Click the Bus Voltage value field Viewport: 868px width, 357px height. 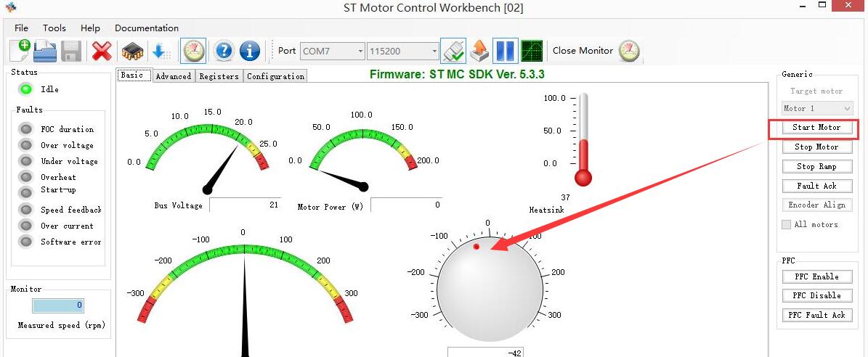245,205
